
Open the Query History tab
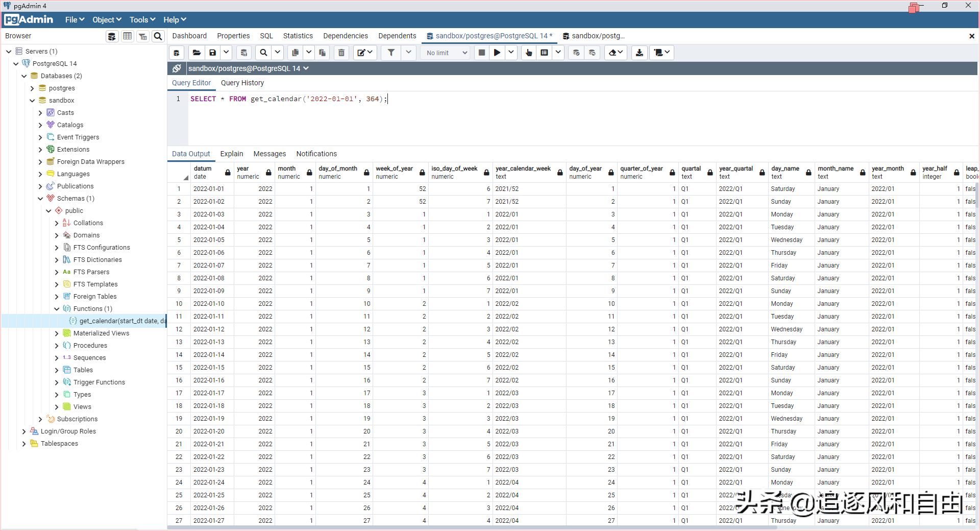(242, 83)
